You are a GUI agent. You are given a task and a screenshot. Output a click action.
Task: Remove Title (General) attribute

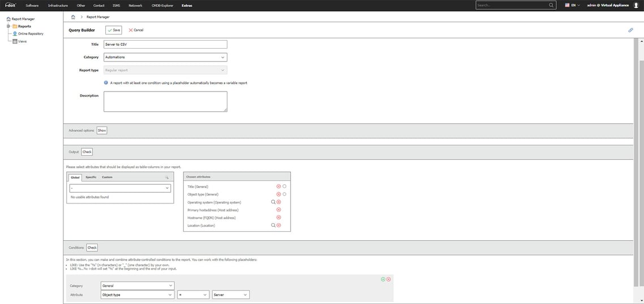coord(278,186)
